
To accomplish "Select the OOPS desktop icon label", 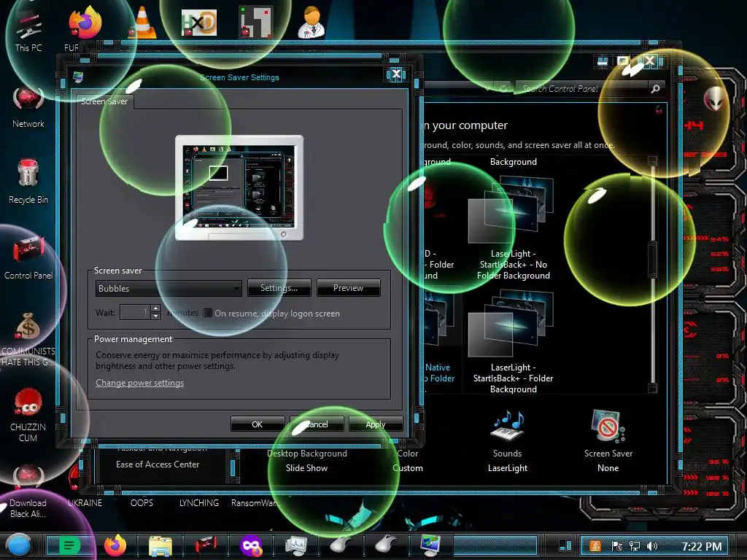I will pyautogui.click(x=142, y=502).
